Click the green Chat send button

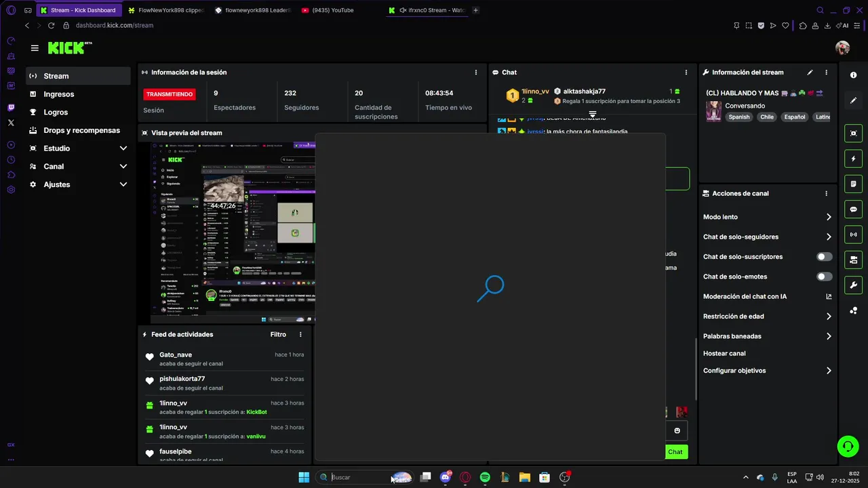click(675, 452)
